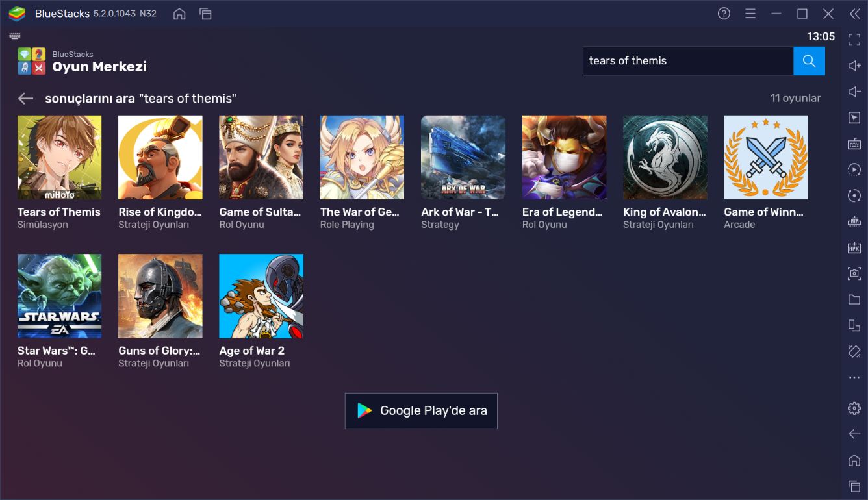Decrease volume using sidebar speaker minus icon
The image size is (868, 500).
tap(854, 92)
